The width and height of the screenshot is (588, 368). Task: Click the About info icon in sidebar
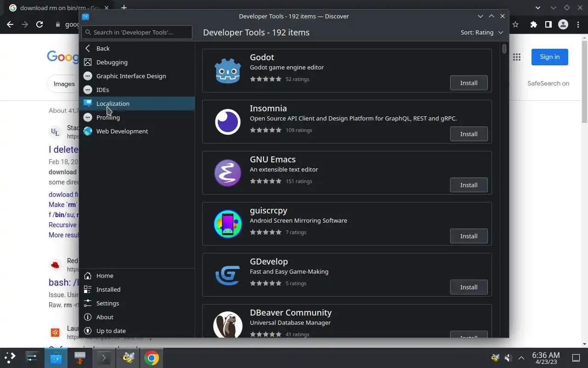(x=88, y=317)
